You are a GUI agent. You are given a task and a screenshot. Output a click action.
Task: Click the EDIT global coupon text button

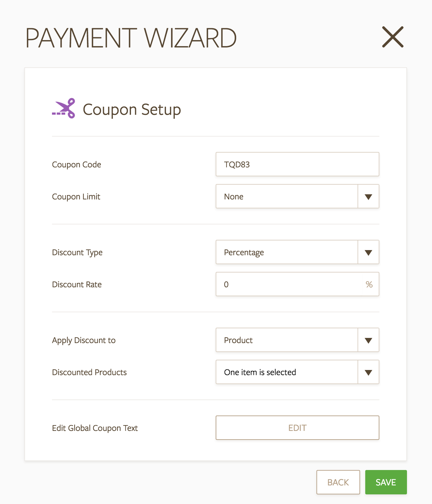coord(297,428)
